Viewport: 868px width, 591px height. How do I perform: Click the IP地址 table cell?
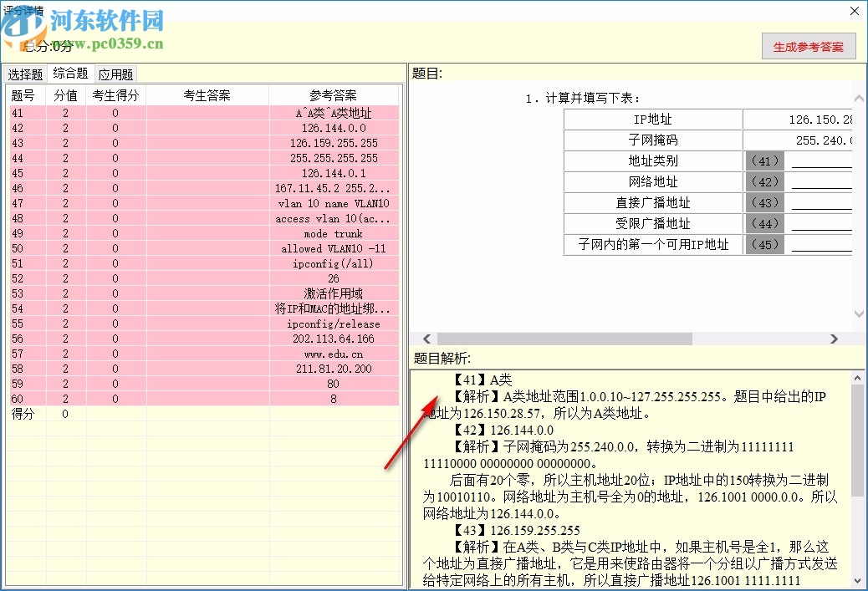point(652,119)
